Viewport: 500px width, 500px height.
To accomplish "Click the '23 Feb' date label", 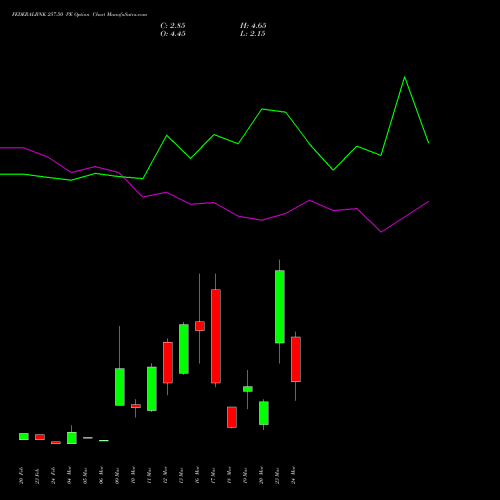I will (37, 475).
